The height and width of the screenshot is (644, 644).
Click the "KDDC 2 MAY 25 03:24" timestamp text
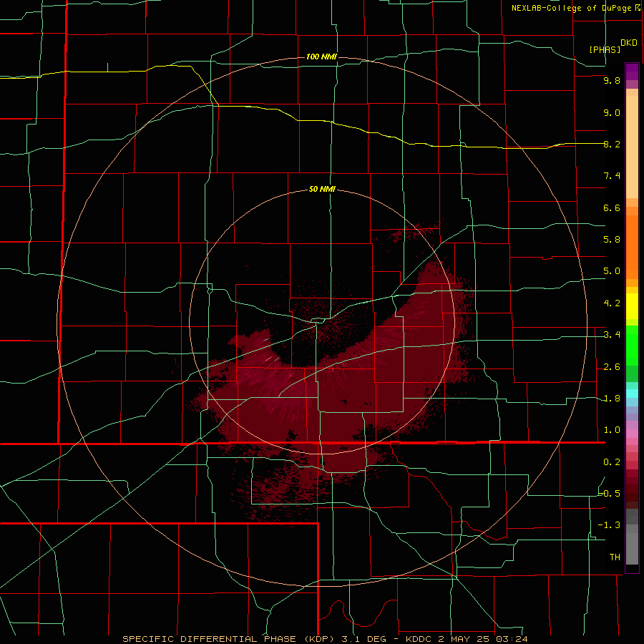(x=467, y=639)
